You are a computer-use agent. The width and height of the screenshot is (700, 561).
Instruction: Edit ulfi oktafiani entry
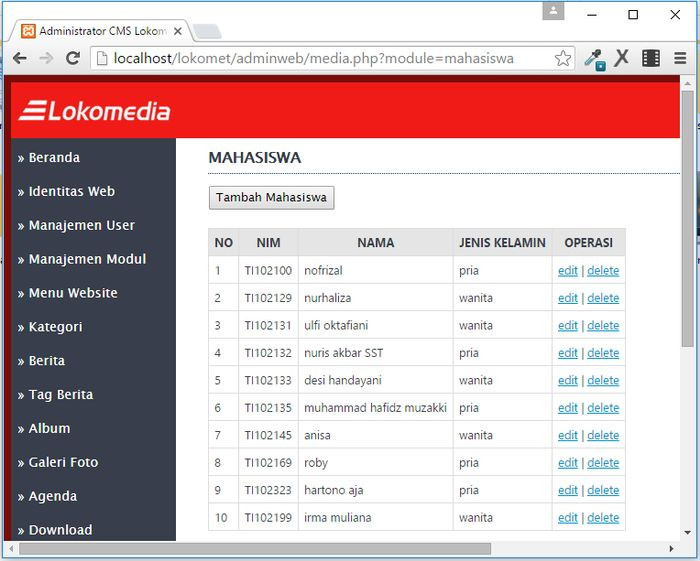coord(568,326)
